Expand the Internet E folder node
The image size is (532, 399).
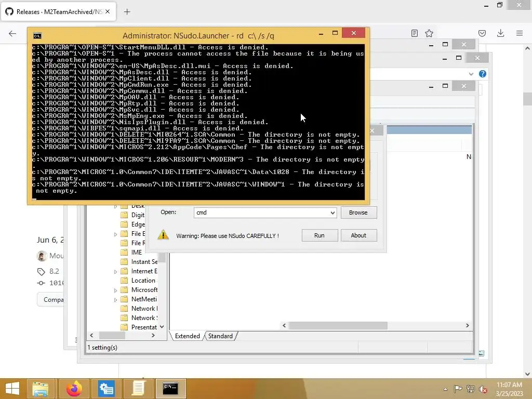[115, 272]
